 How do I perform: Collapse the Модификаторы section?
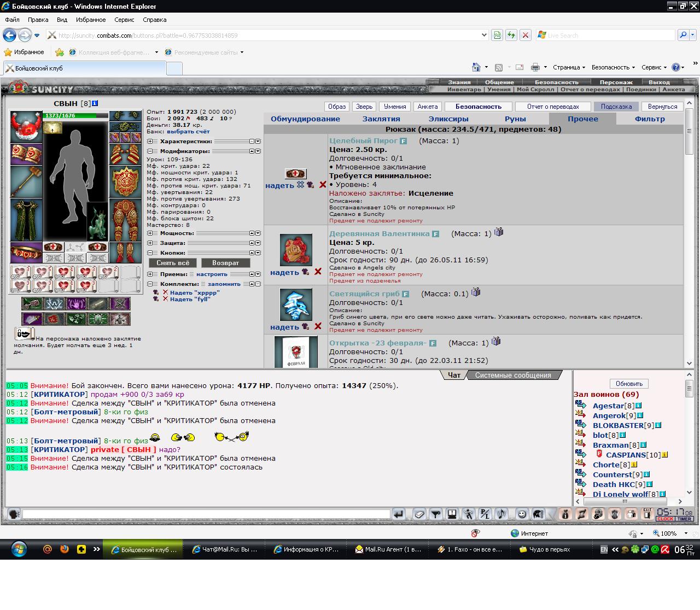[150, 151]
